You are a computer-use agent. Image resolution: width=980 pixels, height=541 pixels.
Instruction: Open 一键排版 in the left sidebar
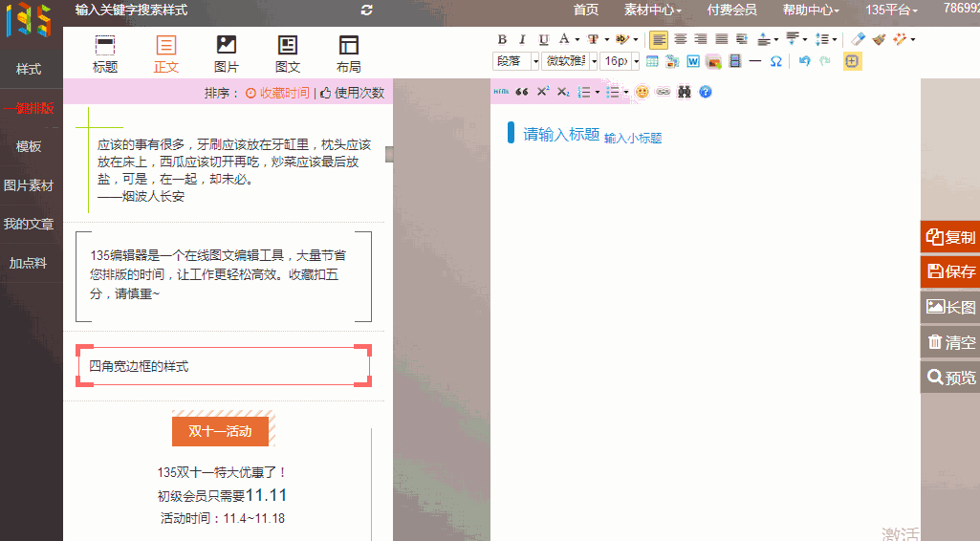(29, 108)
